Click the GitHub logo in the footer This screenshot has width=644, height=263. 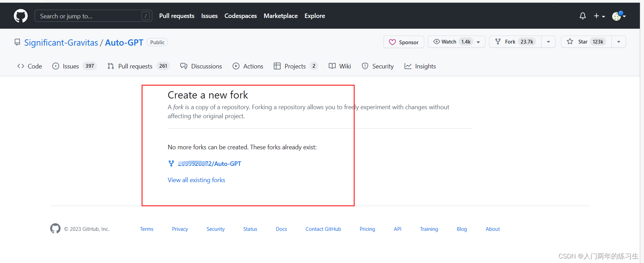coord(55,228)
